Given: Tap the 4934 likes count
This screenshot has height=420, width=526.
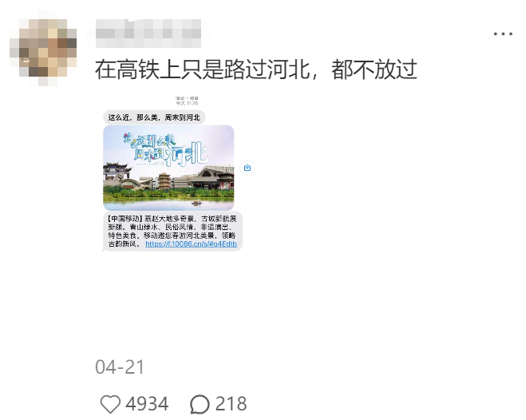Looking at the screenshot, I should 147,404.
